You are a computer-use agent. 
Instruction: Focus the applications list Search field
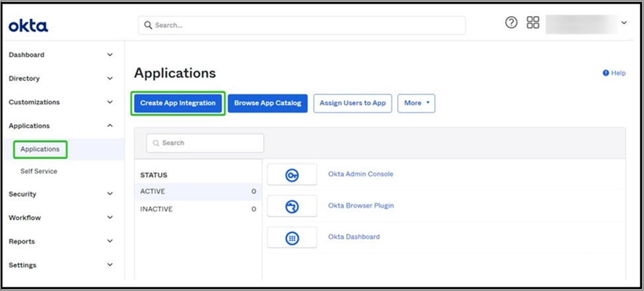[x=205, y=143]
